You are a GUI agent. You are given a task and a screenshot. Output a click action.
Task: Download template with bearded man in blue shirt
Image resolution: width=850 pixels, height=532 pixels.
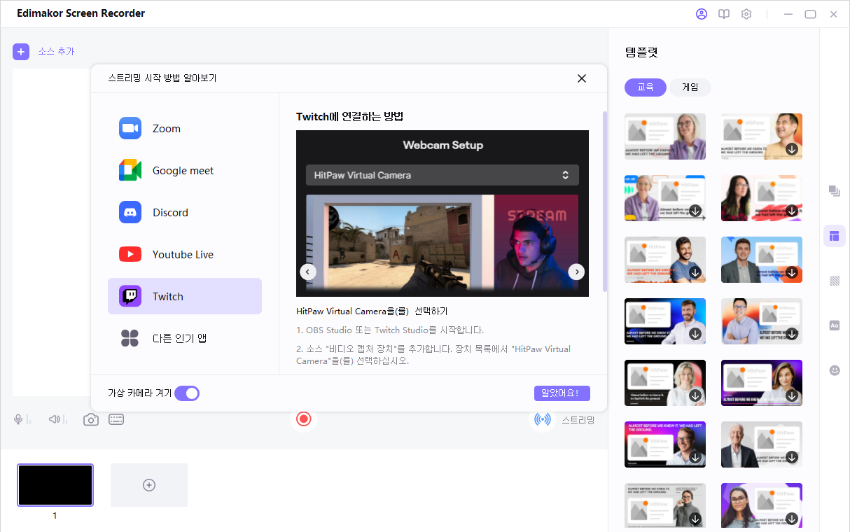(x=696, y=272)
